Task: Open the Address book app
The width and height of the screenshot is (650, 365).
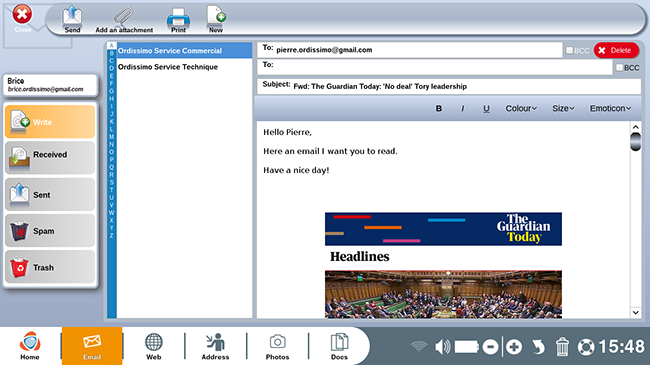Action: pos(215,346)
